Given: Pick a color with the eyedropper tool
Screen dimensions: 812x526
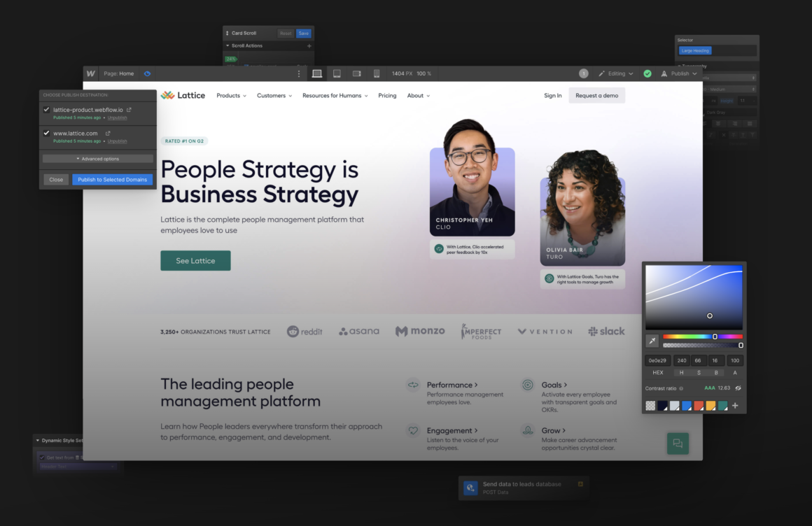Looking at the screenshot, I should coord(652,341).
